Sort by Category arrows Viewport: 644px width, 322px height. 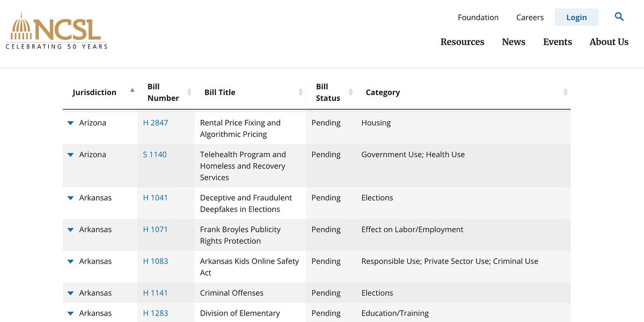[565, 92]
